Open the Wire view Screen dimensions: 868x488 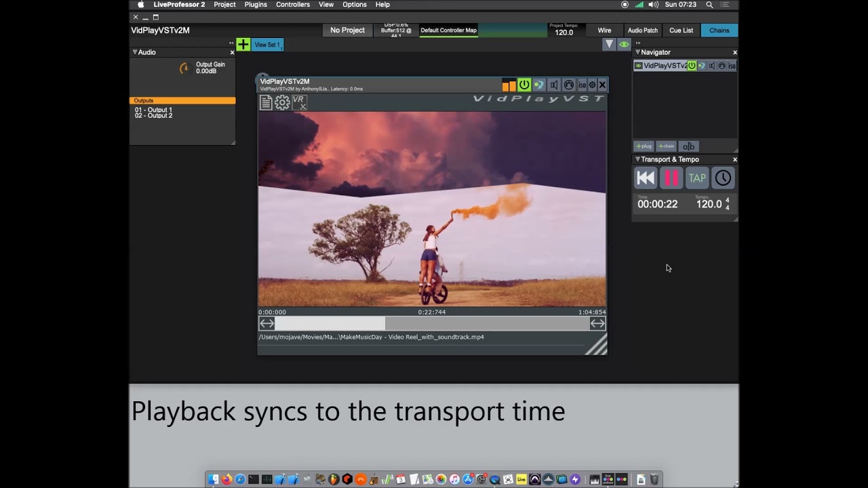604,30
